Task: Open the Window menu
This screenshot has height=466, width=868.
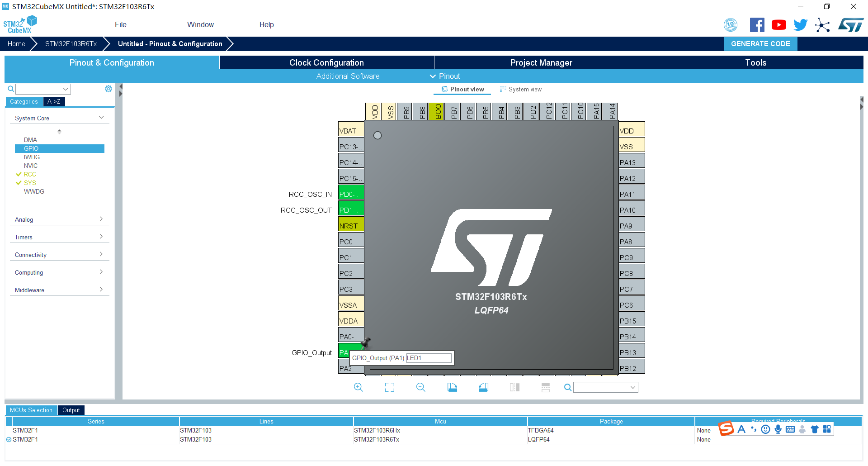Action: 200,24
